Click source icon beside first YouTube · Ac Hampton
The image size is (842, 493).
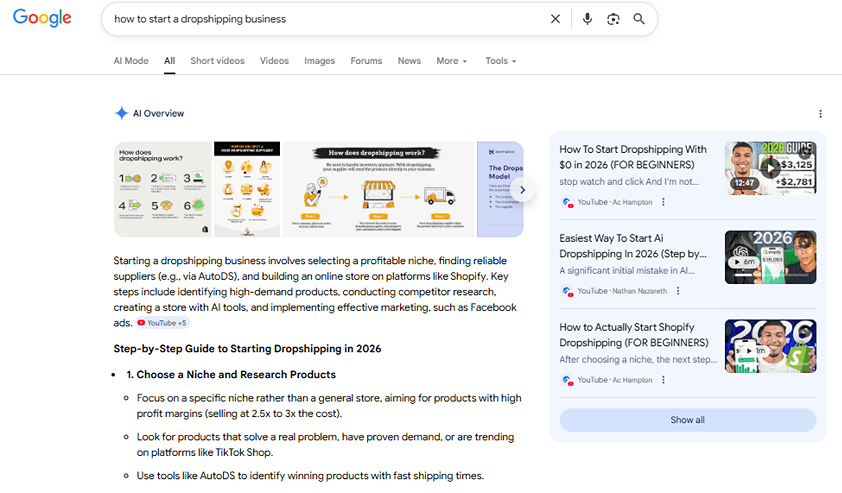pos(567,202)
